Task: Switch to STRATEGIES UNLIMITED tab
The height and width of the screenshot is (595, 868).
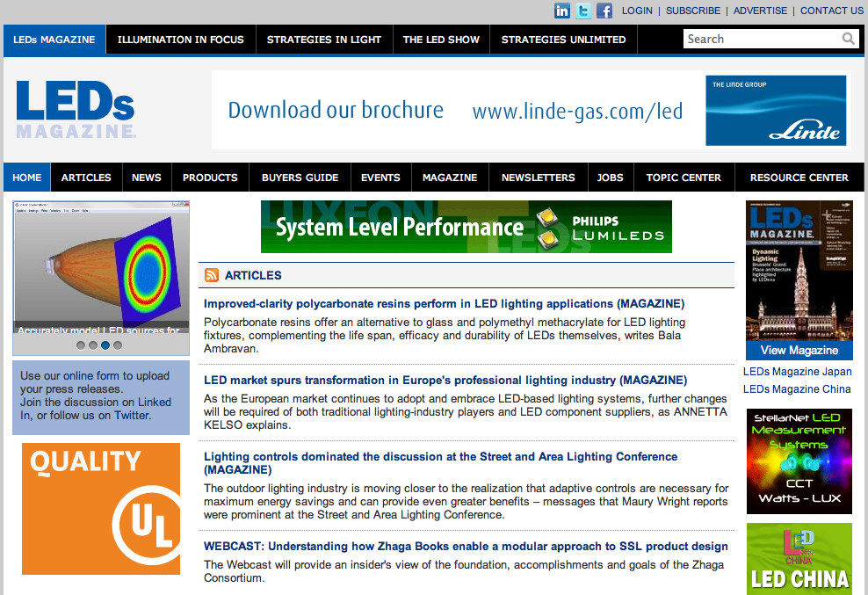Action: coord(563,40)
